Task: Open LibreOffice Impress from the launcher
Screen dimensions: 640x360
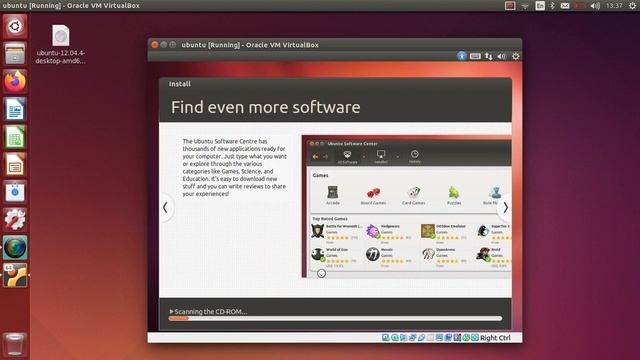Action: (15, 164)
